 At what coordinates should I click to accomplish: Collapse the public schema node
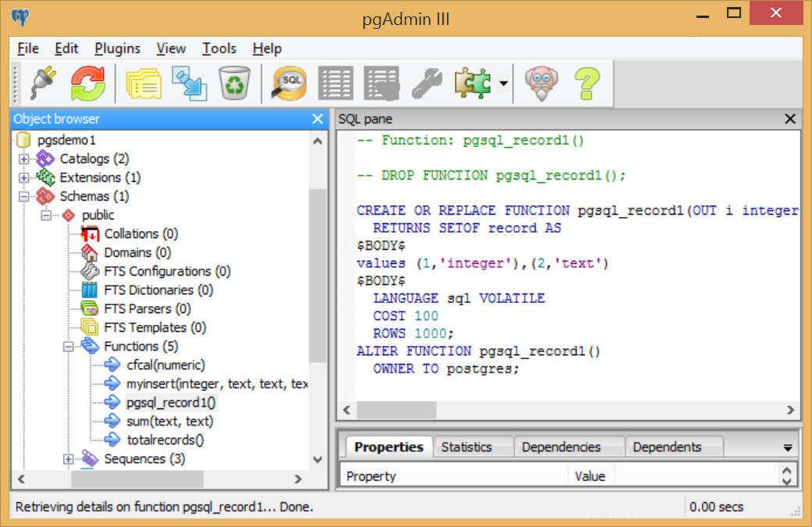click(x=46, y=215)
